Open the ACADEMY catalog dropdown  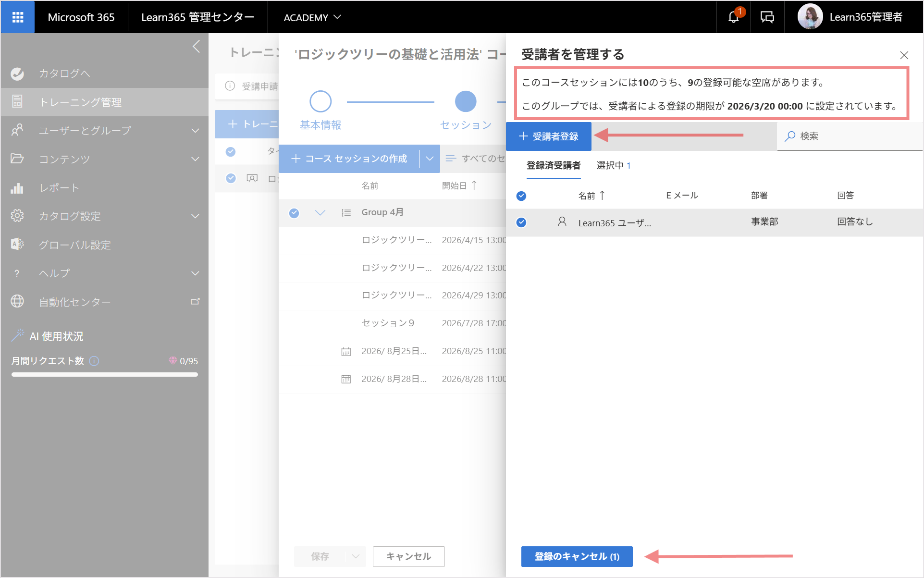pos(312,17)
